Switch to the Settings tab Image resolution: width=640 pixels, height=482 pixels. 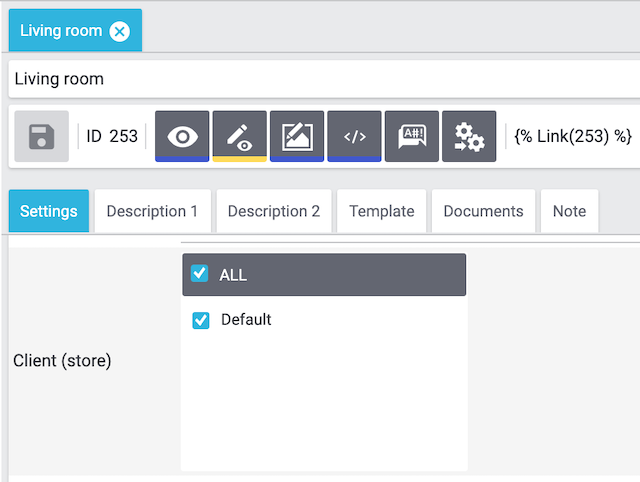[49, 211]
